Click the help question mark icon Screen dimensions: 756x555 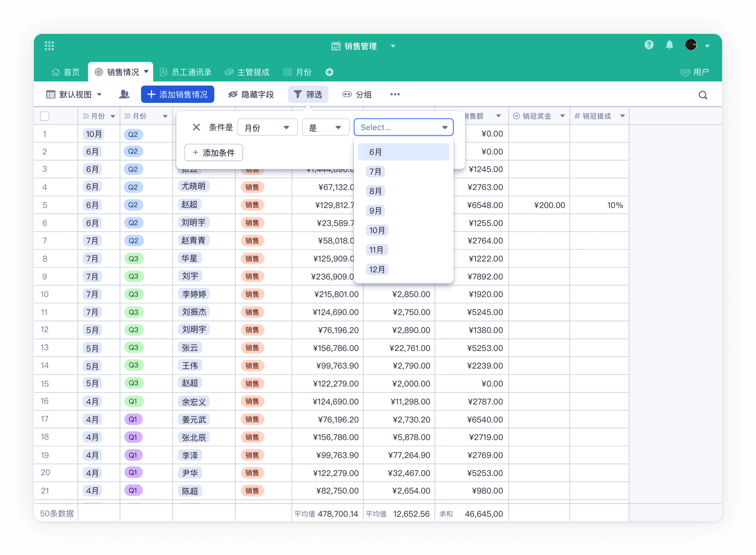[649, 45]
